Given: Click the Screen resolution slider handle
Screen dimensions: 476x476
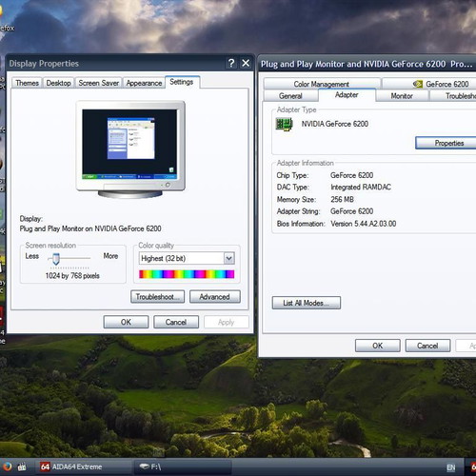Looking at the screenshot, I should (x=56, y=259).
